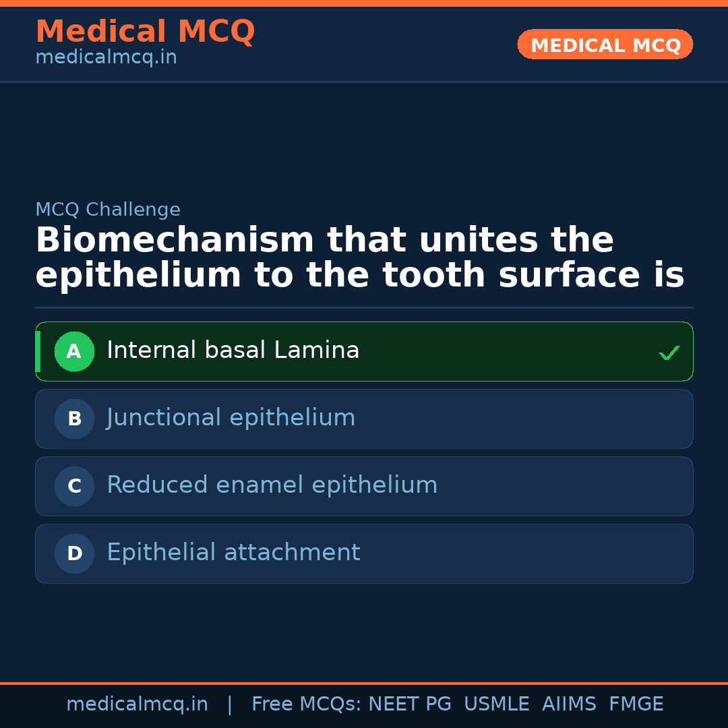This screenshot has width=728, height=728.
Task: Click the Medical MCQ header title
Action: pyautogui.click(x=145, y=32)
